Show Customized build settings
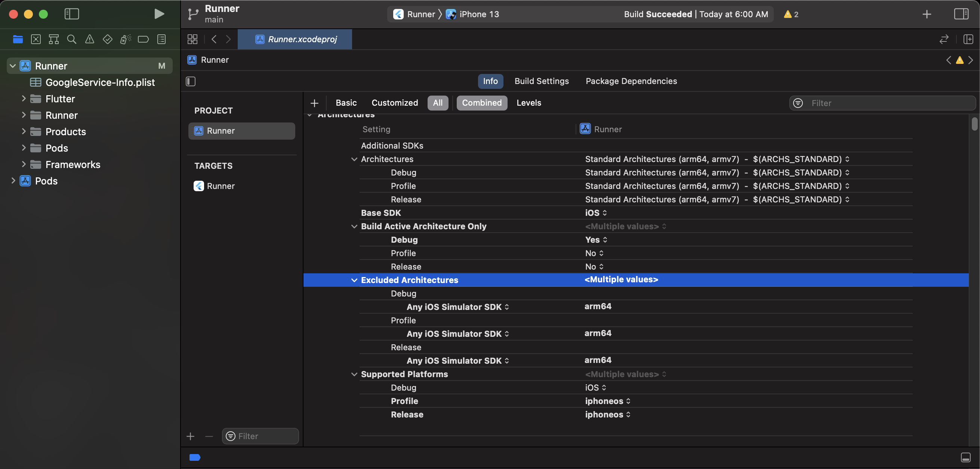980x469 pixels. 395,103
